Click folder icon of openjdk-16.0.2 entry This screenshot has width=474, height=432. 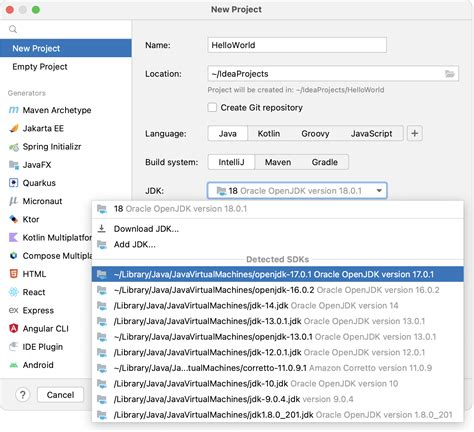(102, 290)
